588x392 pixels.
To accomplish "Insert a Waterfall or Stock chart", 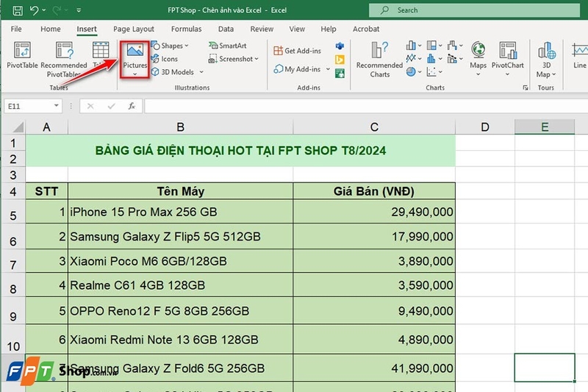I will coord(455,46).
